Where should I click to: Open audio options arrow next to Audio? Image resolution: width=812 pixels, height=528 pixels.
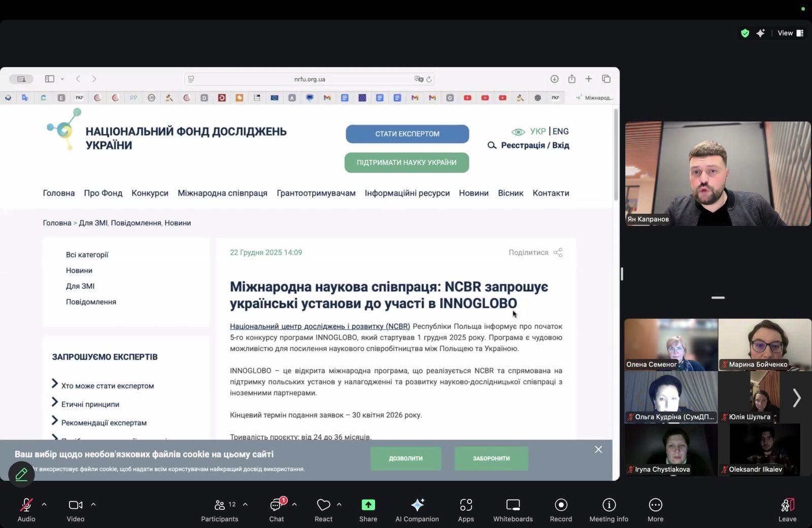[44, 505]
